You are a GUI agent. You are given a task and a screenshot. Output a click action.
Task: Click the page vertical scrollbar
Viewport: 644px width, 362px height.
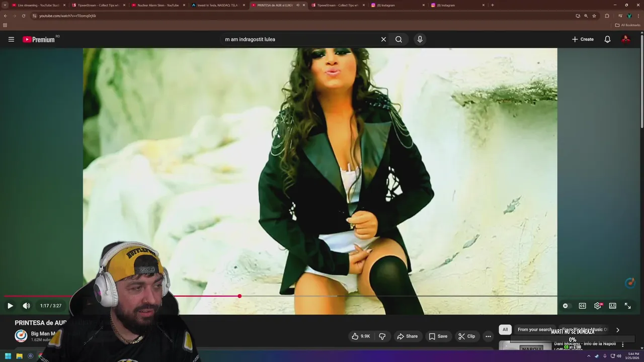click(642, 80)
